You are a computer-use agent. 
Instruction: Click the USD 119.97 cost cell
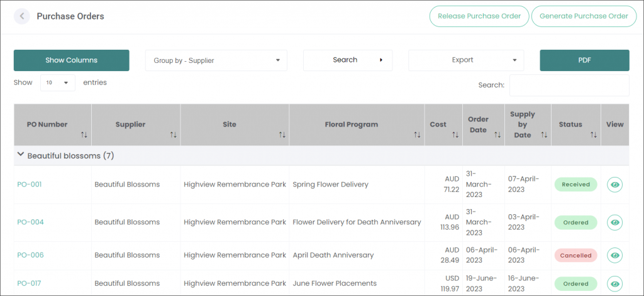coord(443,283)
